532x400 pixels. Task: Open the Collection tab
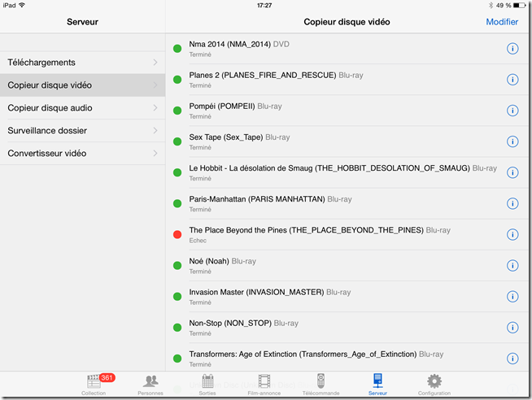pyautogui.click(x=94, y=385)
